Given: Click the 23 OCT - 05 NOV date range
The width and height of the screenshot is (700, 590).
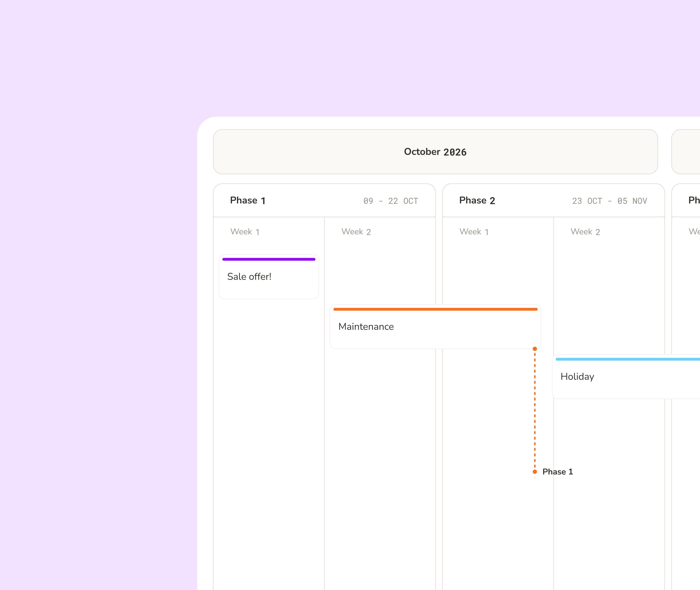Looking at the screenshot, I should coord(609,201).
